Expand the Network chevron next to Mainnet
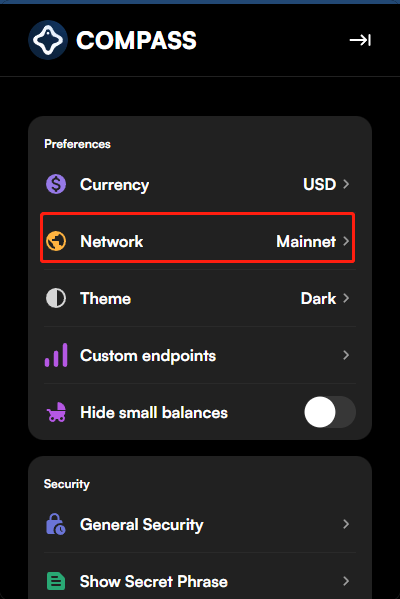400x599 pixels. coord(346,241)
